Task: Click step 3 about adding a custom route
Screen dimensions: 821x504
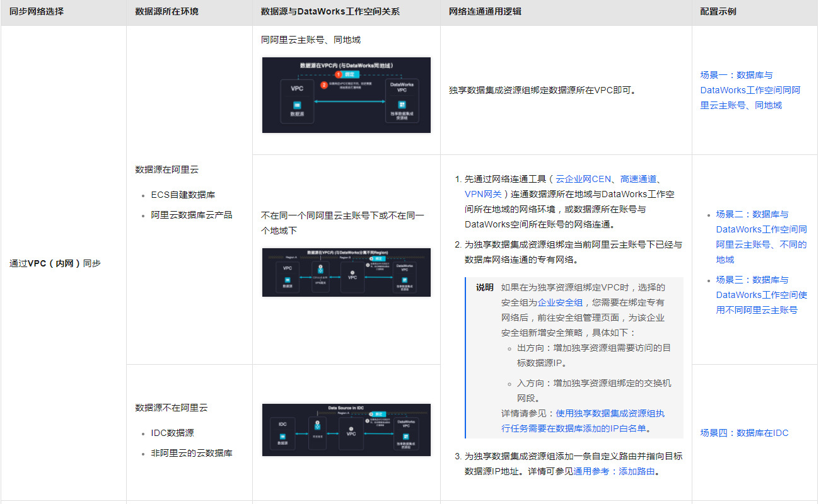Action: tap(573, 464)
